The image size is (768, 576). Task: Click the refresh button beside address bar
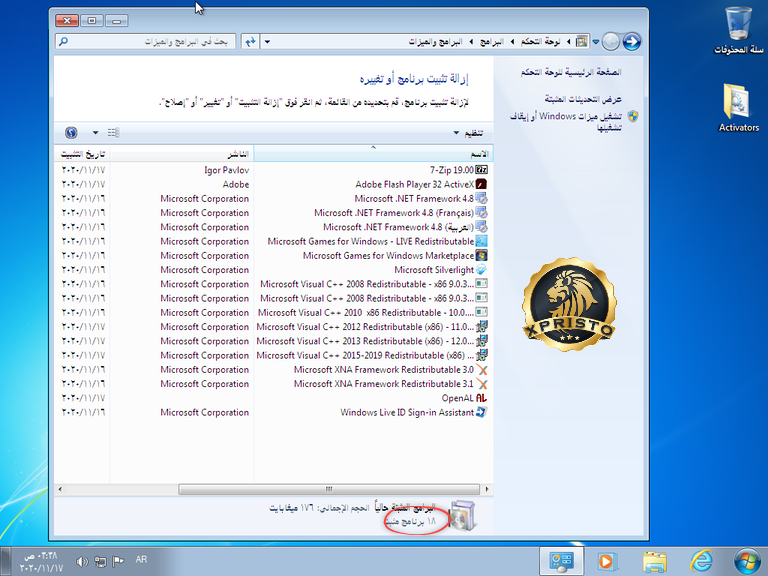tap(250, 42)
